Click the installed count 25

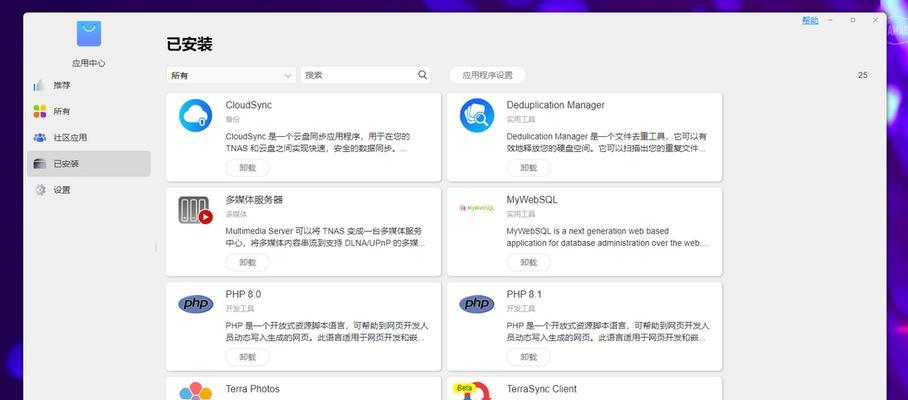point(863,75)
